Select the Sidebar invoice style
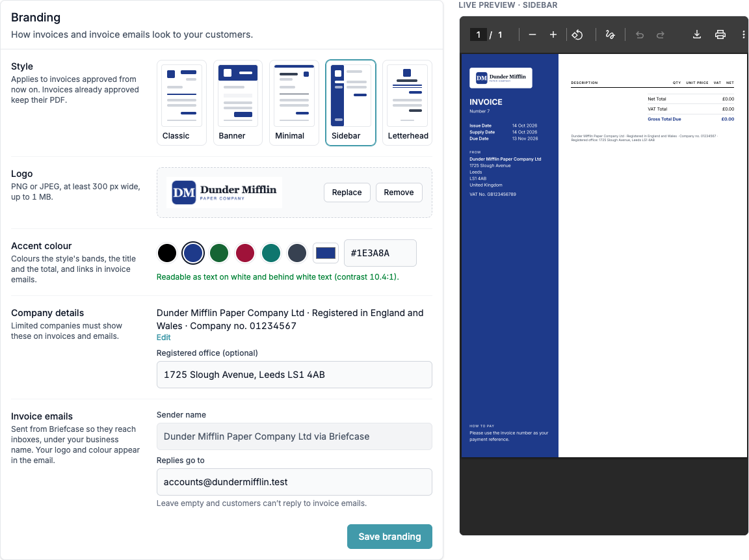Image resolution: width=749 pixels, height=560 pixels. (350, 103)
